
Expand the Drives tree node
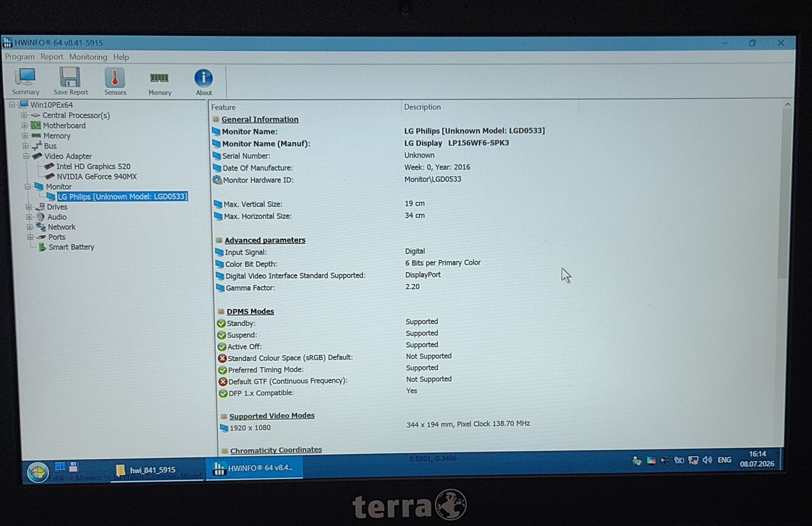[x=29, y=207]
